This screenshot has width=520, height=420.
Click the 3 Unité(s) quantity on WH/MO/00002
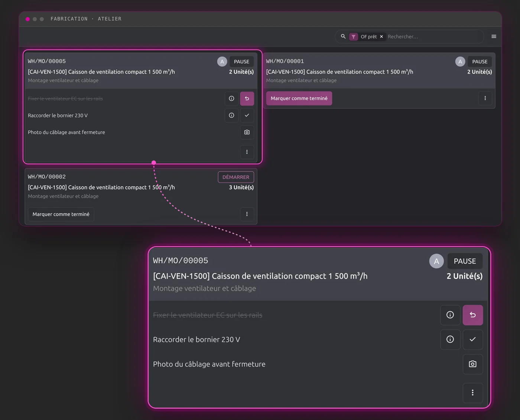(241, 187)
